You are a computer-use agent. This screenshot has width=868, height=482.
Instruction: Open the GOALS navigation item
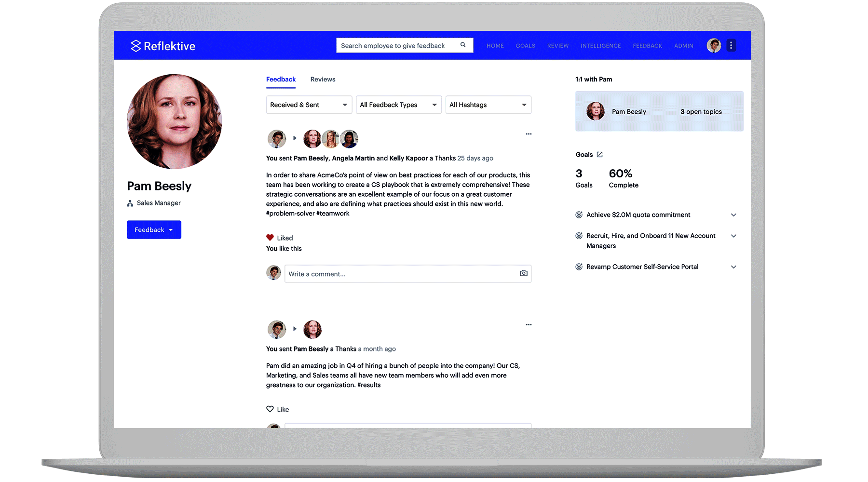[525, 45]
